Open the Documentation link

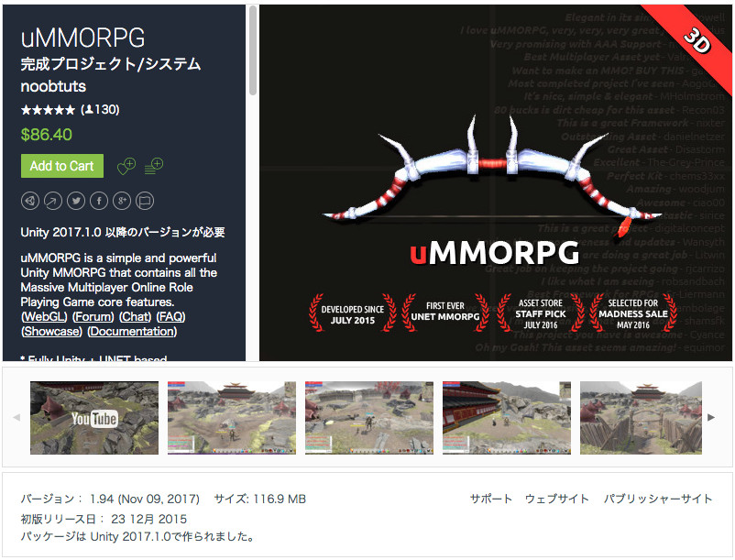tap(133, 331)
